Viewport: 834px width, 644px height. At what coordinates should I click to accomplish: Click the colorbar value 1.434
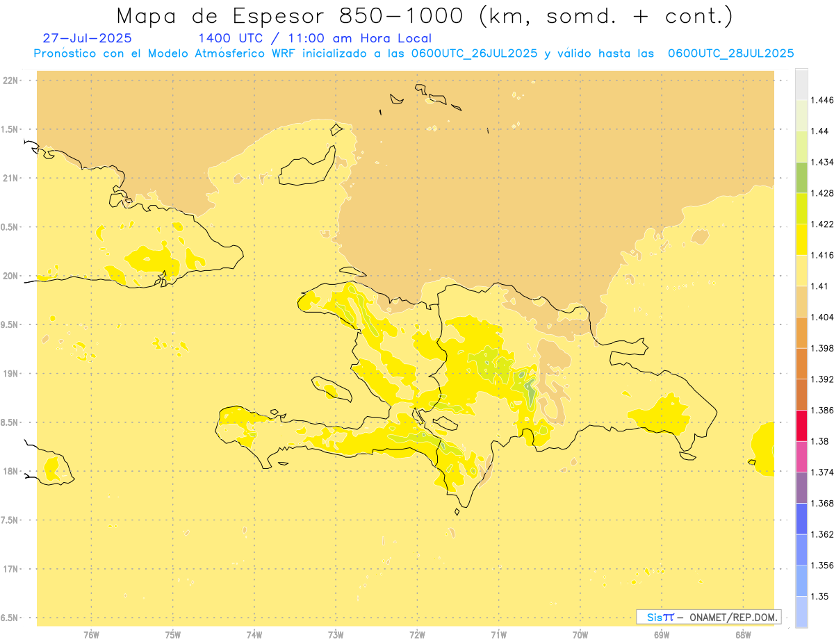pyautogui.click(x=824, y=162)
